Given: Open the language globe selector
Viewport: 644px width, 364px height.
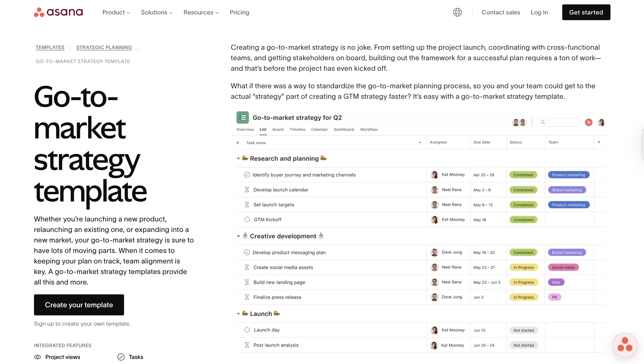Looking at the screenshot, I should pyautogui.click(x=457, y=12).
